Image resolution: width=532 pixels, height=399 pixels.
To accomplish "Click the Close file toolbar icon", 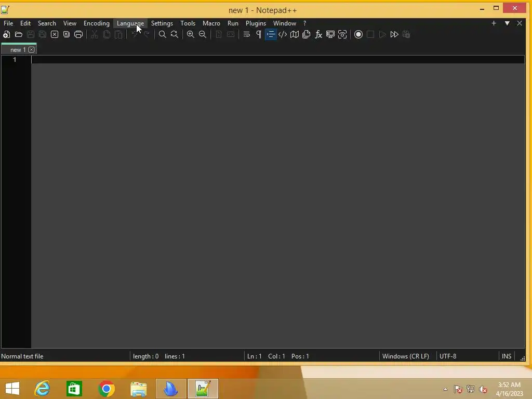I will (x=54, y=34).
